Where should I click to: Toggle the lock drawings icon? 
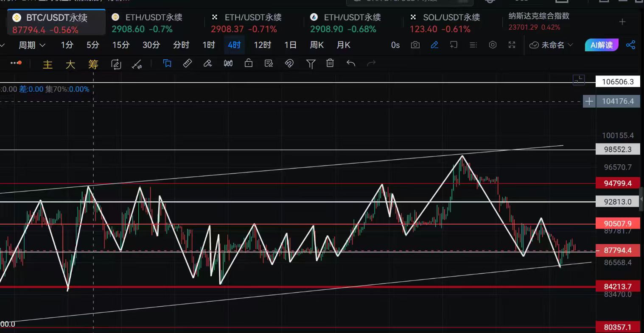coord(249,64)
